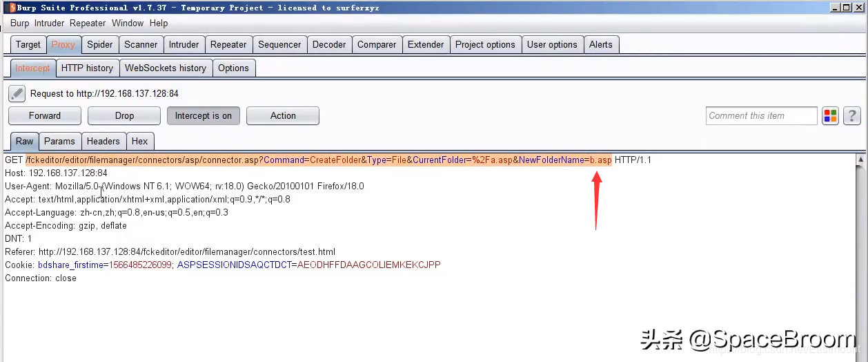Switch to the Target tab
The height and width of the screenshot is (362, 868).
(28, 44)
